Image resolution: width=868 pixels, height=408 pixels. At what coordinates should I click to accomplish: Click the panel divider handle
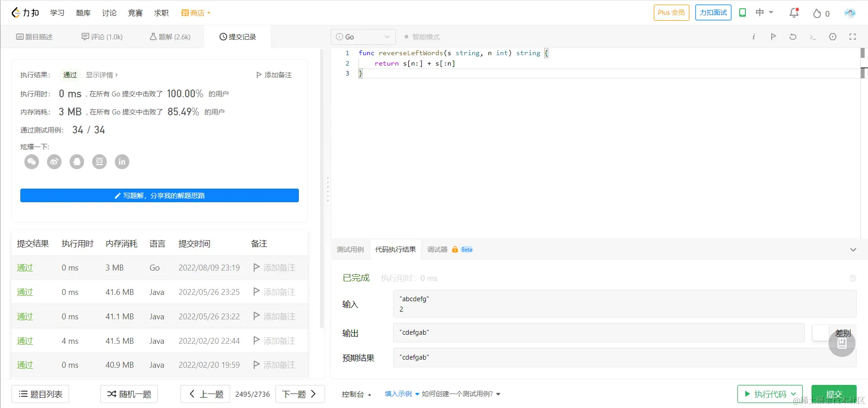[x=328, y=189]
